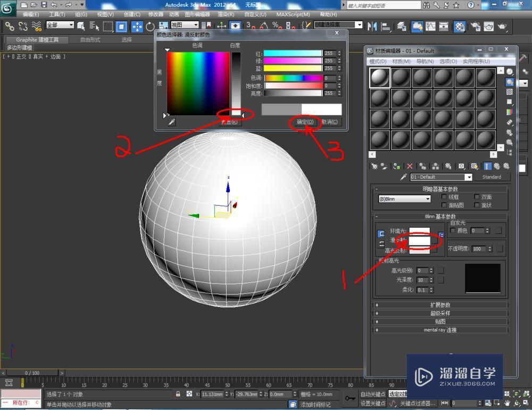Image resolution: width=532 pixels, height=410 pixels.
Task: Enable the 线框 checkbox
Action: pyautogui.click(x=445, y=197)
